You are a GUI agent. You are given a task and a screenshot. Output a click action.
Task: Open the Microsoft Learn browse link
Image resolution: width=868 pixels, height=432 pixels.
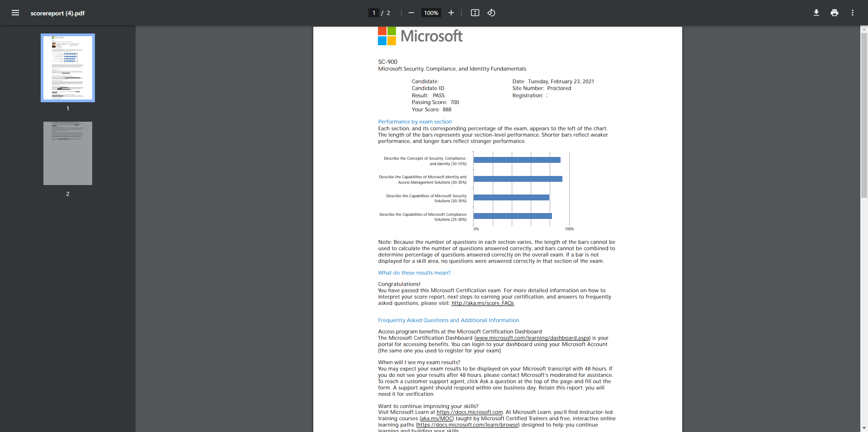[x=468, y=425]
